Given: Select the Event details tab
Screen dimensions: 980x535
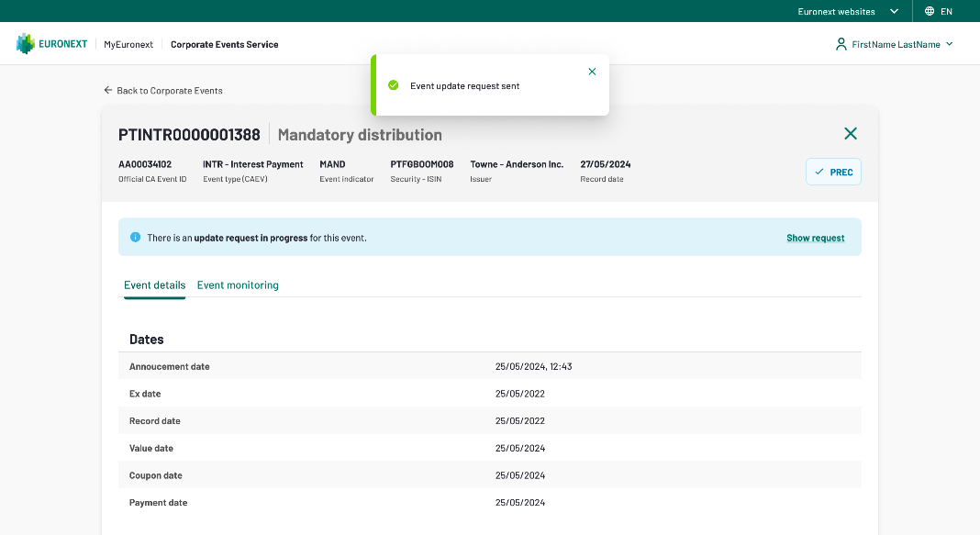Looking at the screenshot, I should (x=154, y=285).
